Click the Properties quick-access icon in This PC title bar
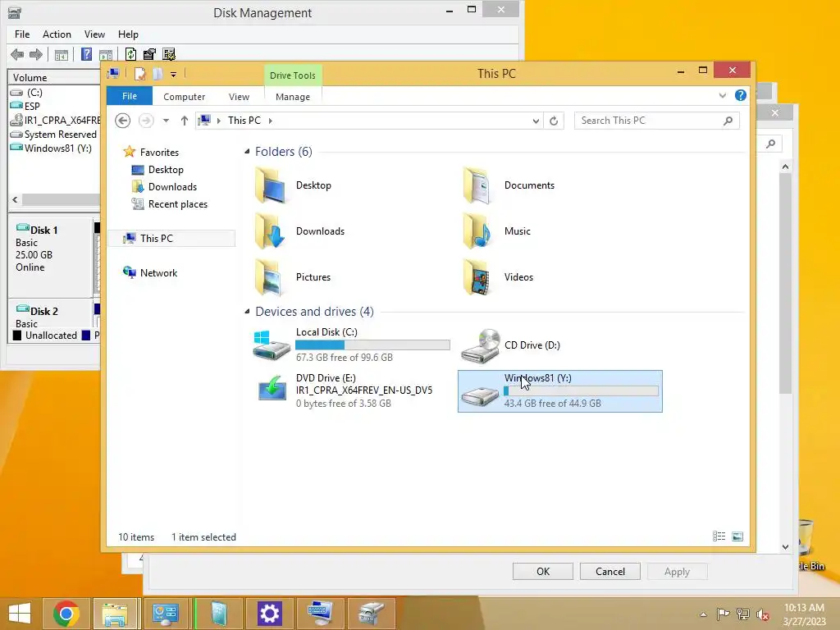 point(139,74)
